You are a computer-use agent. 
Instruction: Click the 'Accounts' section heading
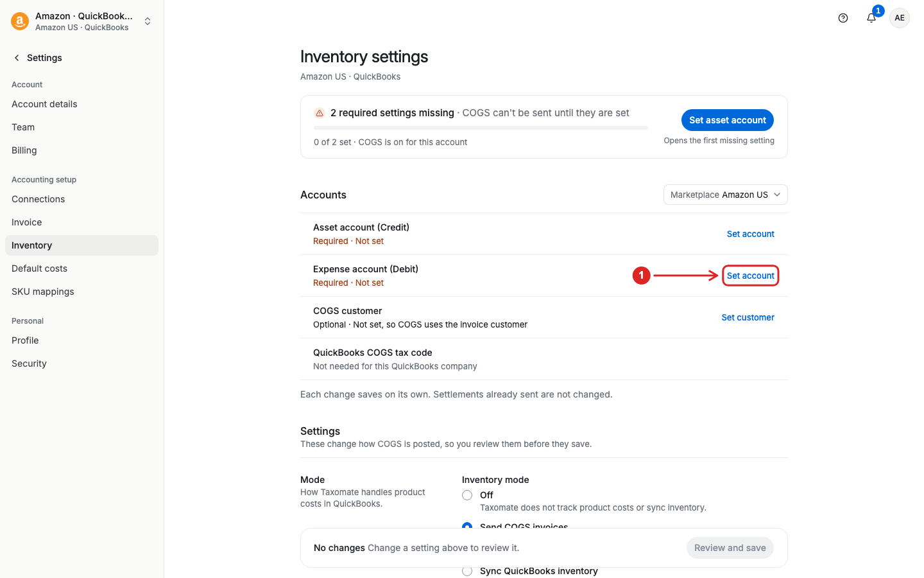pos(323,195)
